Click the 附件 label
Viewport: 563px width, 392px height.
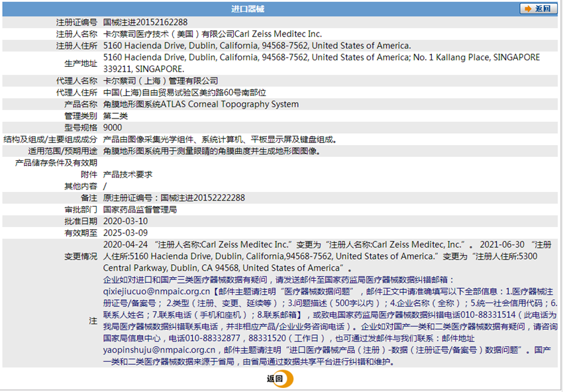pyautogui.click(x=89, y=174)
